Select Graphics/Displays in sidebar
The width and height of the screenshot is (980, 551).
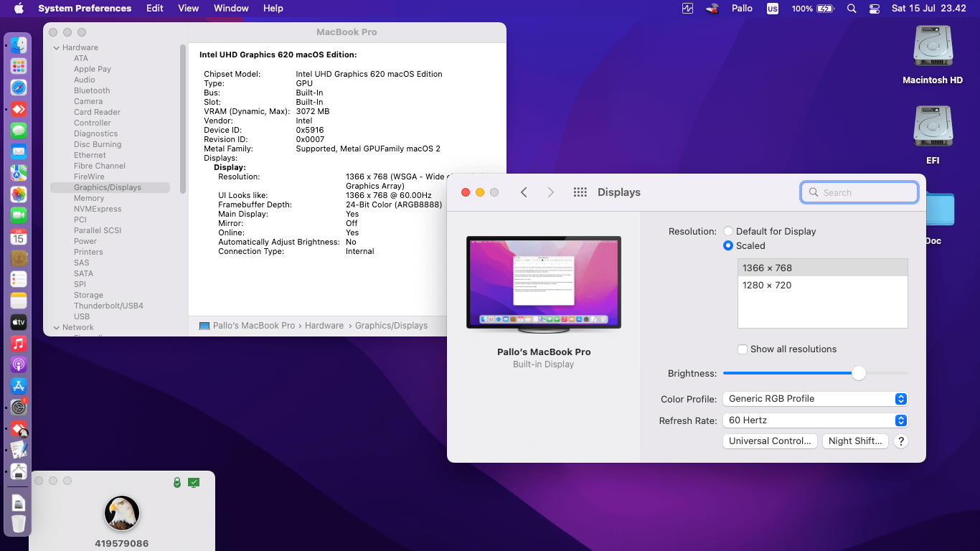point(110,188)
